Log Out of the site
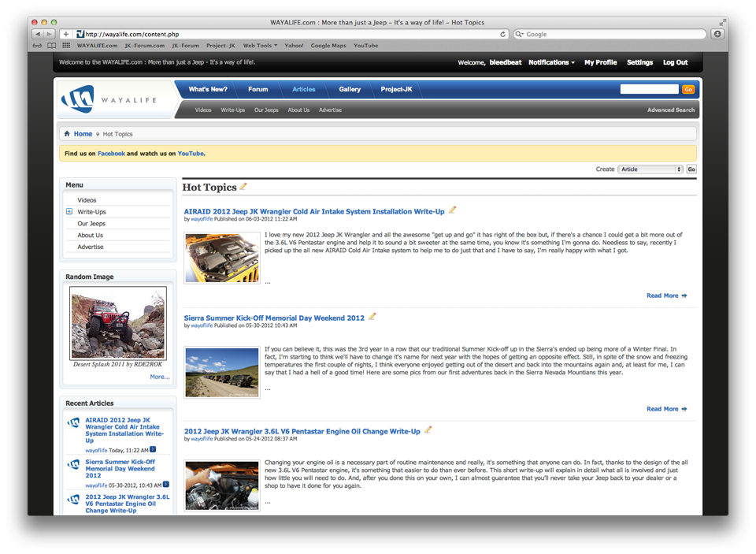Viewport: 756px width, 554px height. 675,62
